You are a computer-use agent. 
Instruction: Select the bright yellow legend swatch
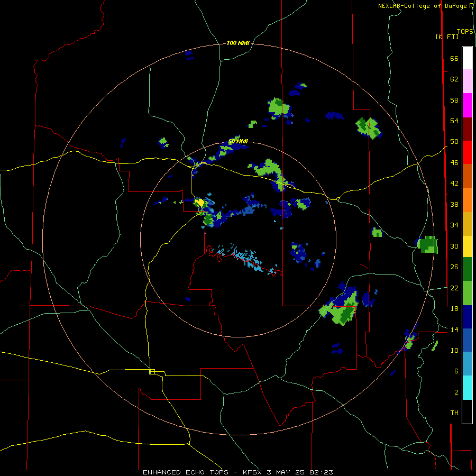[467, 246]
